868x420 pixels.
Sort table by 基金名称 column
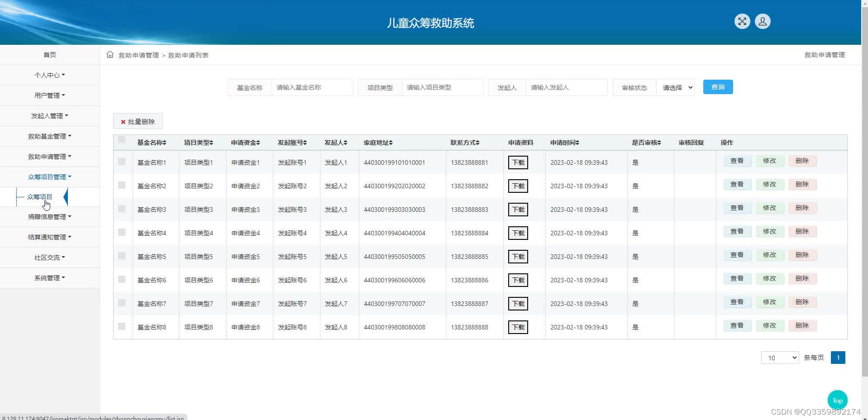click(152, 143)
